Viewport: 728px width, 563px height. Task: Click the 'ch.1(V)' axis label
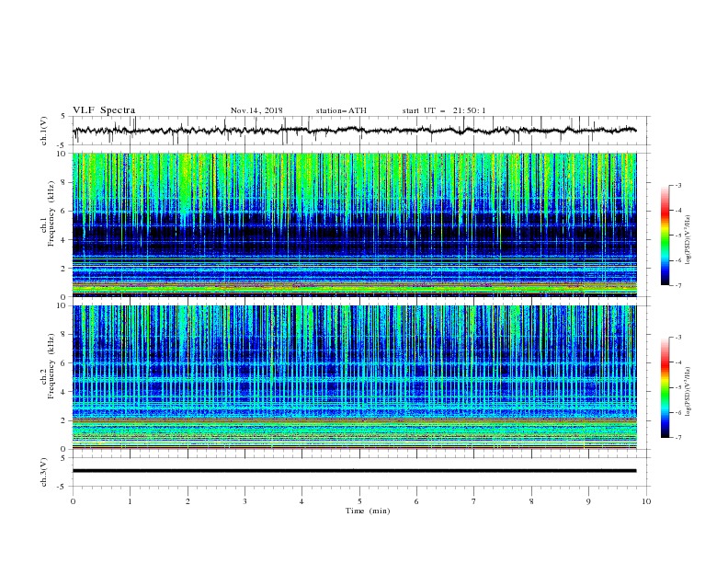[44, 131]
